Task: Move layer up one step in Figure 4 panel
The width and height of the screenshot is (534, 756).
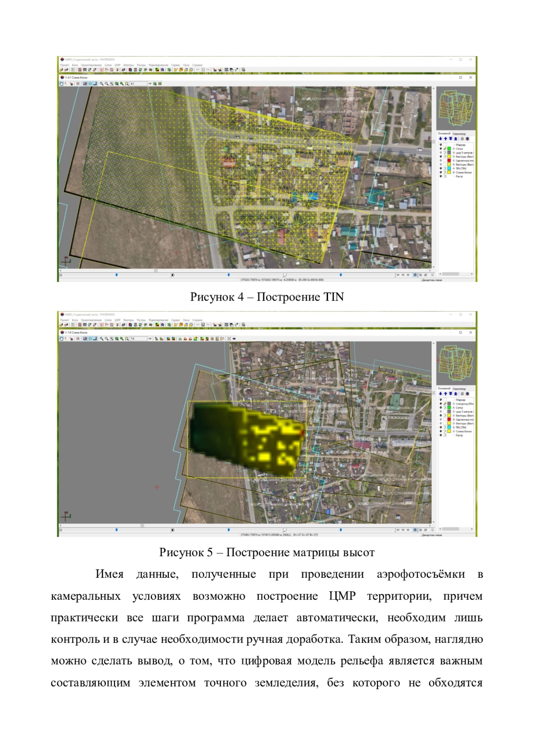Action: [445, 139]
